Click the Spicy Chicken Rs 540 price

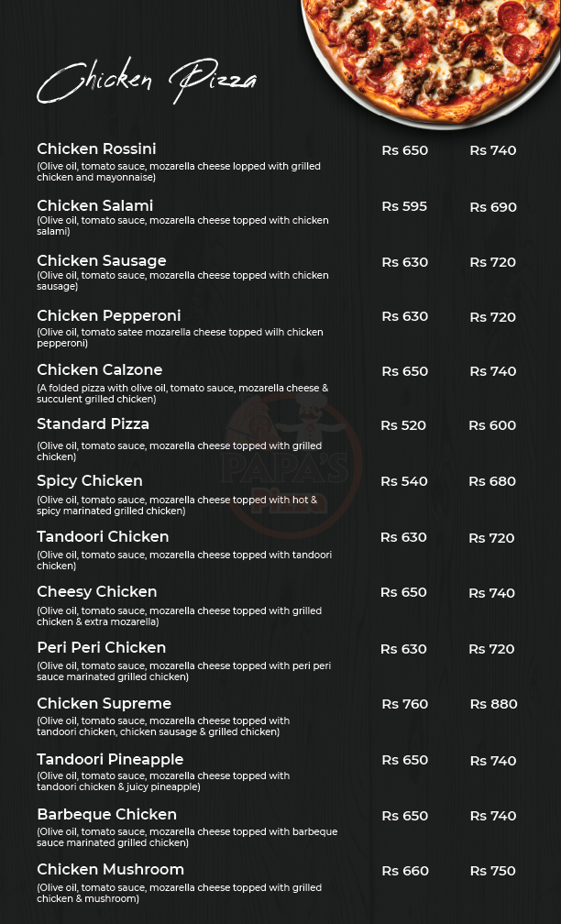point(403,481)
